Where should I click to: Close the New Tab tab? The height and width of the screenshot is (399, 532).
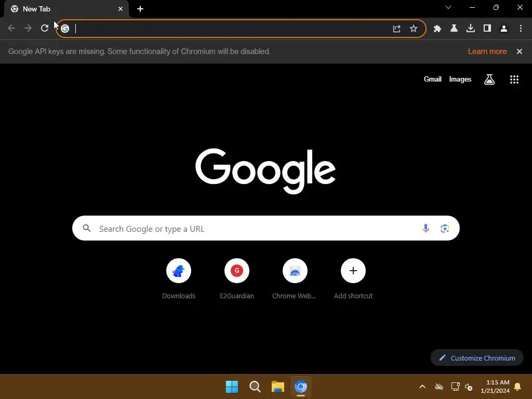tap(121, 9)
